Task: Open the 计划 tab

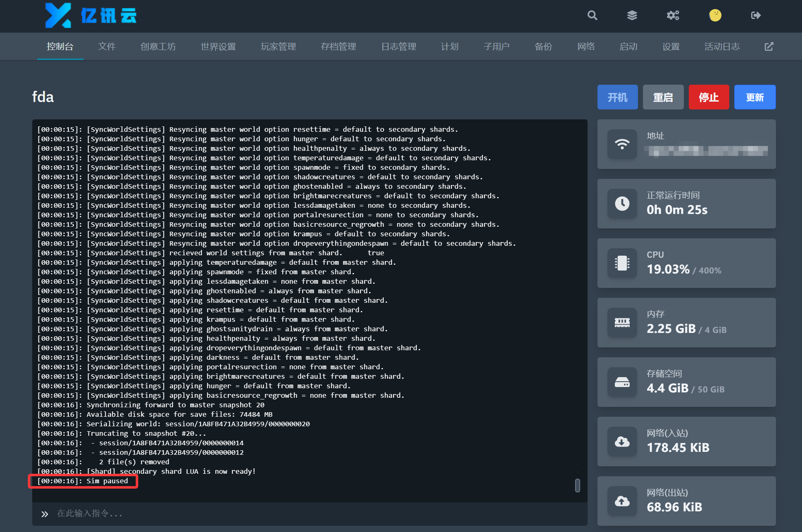Action: coord(450,47)
